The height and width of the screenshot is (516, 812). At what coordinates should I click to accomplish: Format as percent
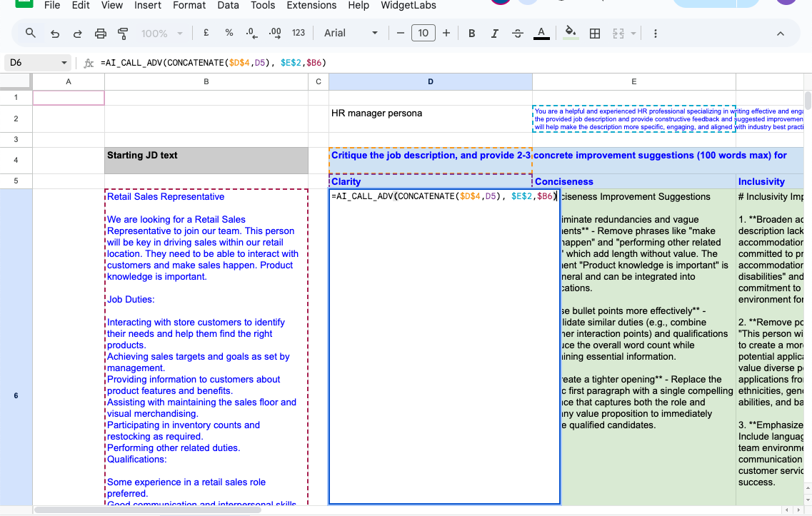[229, 33]
